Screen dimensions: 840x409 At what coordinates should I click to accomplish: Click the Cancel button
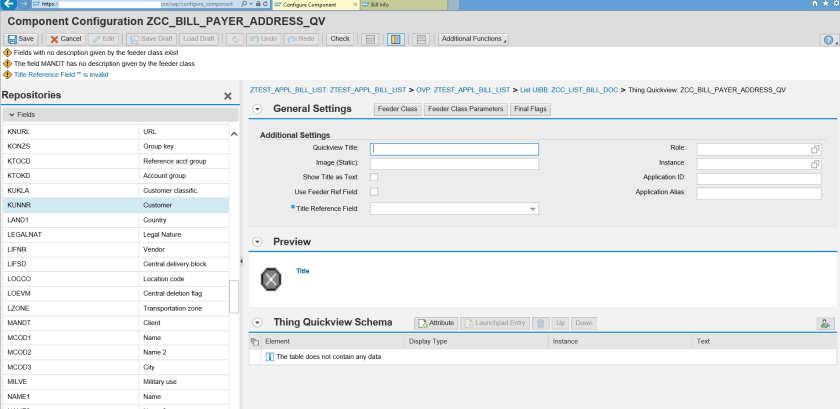click(x=65, y=39)
